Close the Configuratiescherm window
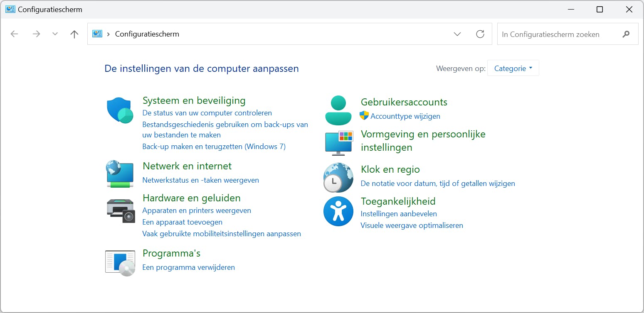644x313 pixels. [629, 9]
